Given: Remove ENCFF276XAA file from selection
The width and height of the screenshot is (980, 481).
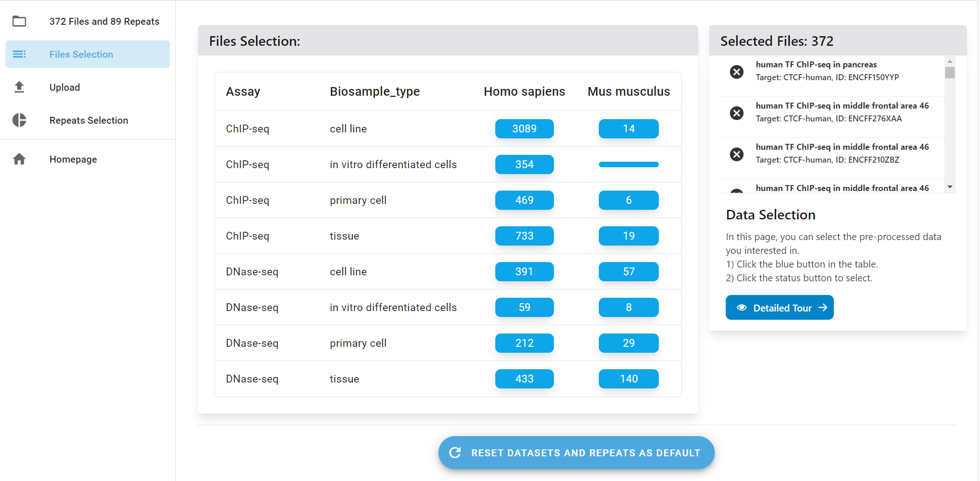Looking at the screenshot, I should tap(736, 113).
